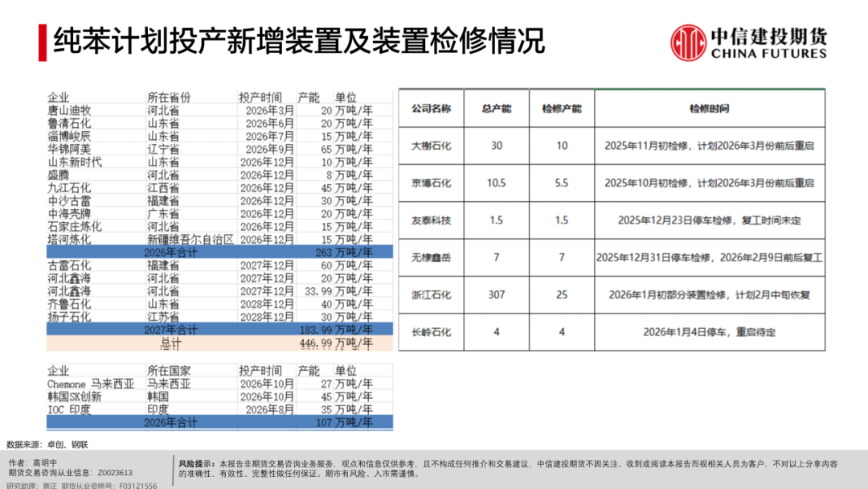Viewport: 868px width, 489px height.
Task: Click the 华锦阿美 enterprise cell
Action: click(x=69, y=150)
